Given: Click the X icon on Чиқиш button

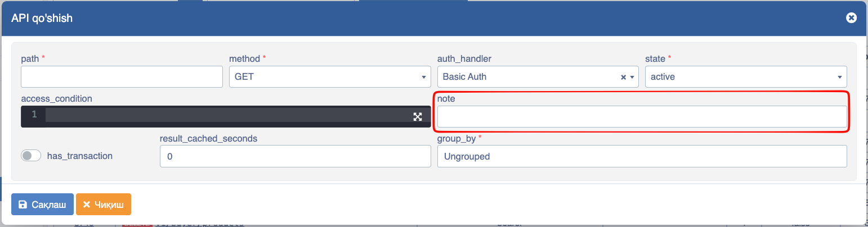Looking at the screenshot, I should pyautogui.click(x=87, y=205).
